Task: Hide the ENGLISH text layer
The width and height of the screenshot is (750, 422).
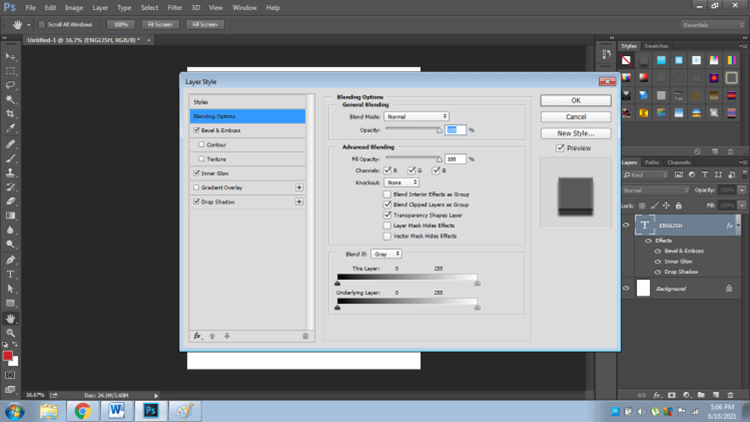Action: [x=626, y=226]
